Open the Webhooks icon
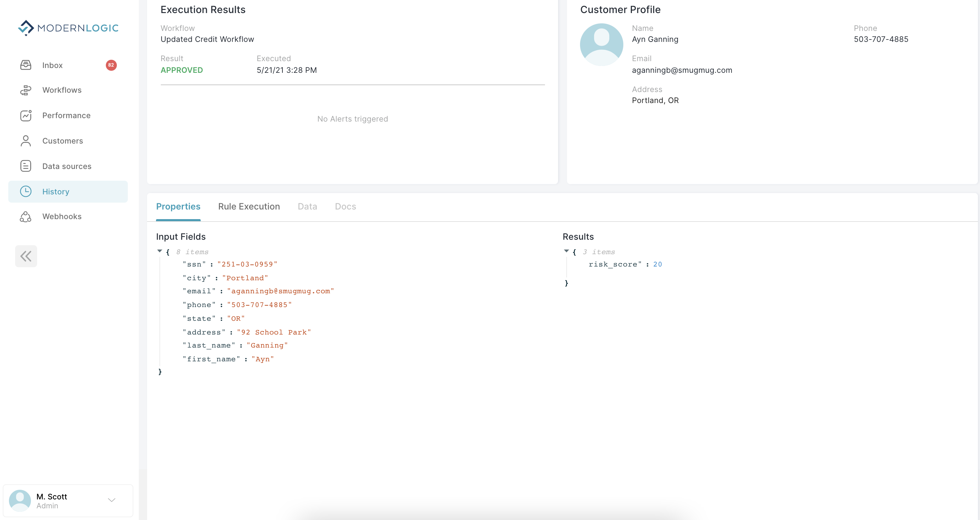 point(25,216)
